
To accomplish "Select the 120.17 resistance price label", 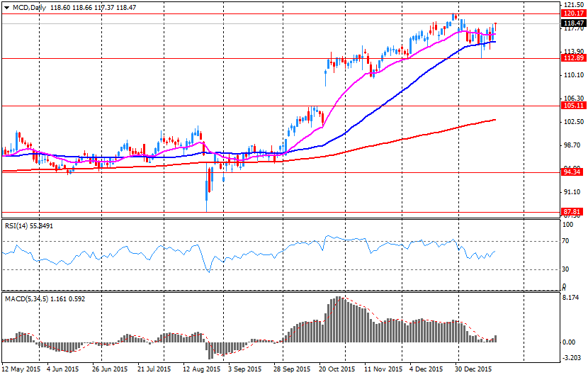I will 574,13.
